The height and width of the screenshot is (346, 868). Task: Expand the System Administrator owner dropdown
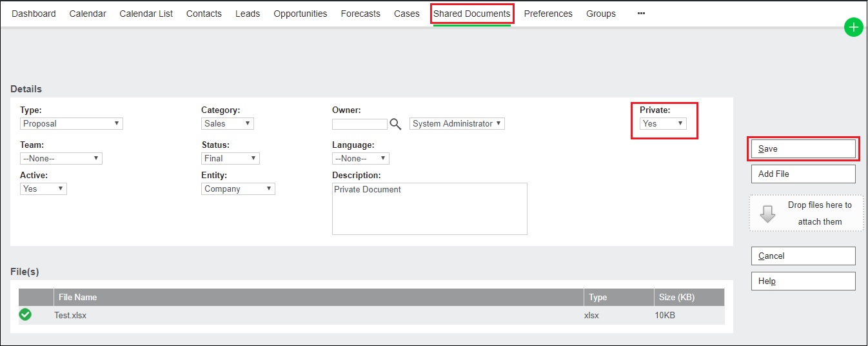(x=457, y=123)
